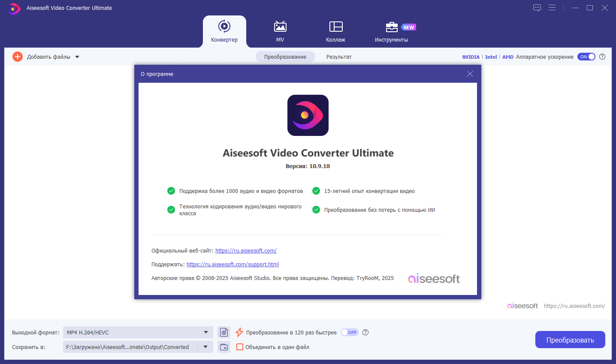616x364 pixels.
Task: Click the Аппаратное ускорение label
Action: (x=545, y=57)
